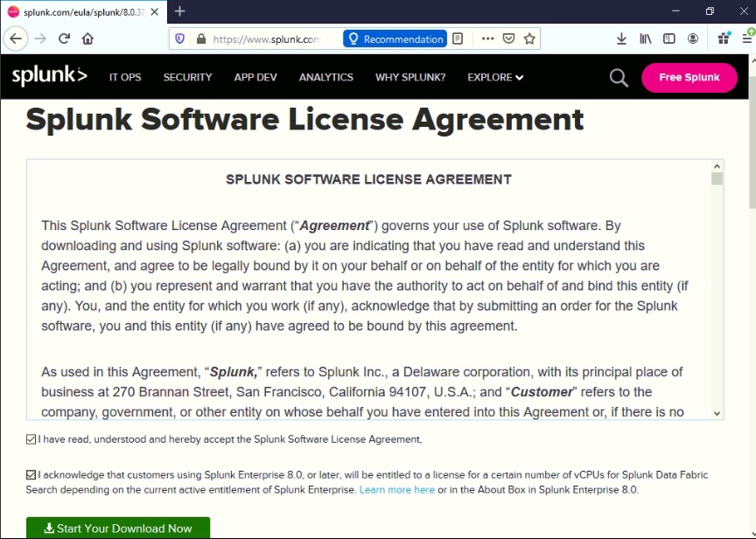Click agreement box scroll down arrow
The width and height of the screenshot is (756, 539).
(x=717, y=413)
